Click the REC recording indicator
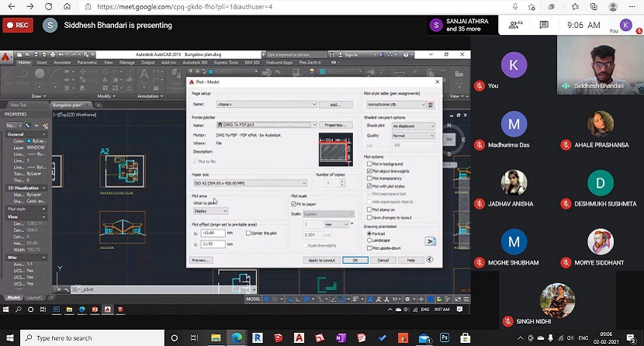Screen dimensions: 644x346 19,25
